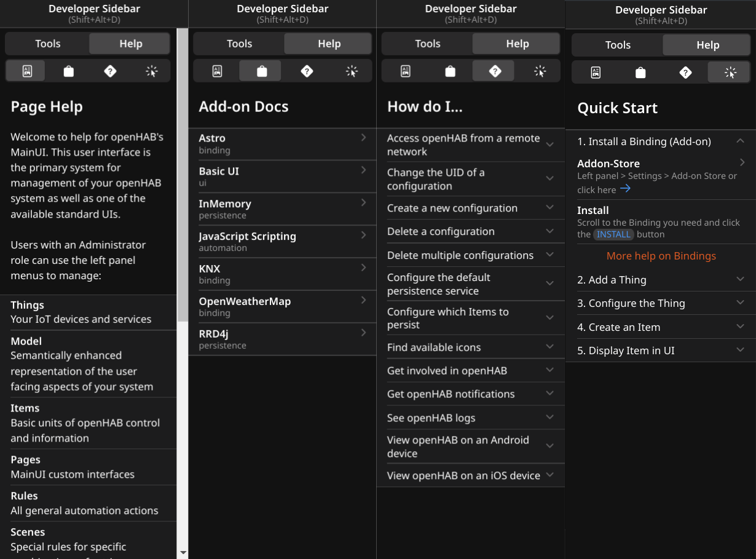Click the blue INSTALL button badge

pos(613,234)
